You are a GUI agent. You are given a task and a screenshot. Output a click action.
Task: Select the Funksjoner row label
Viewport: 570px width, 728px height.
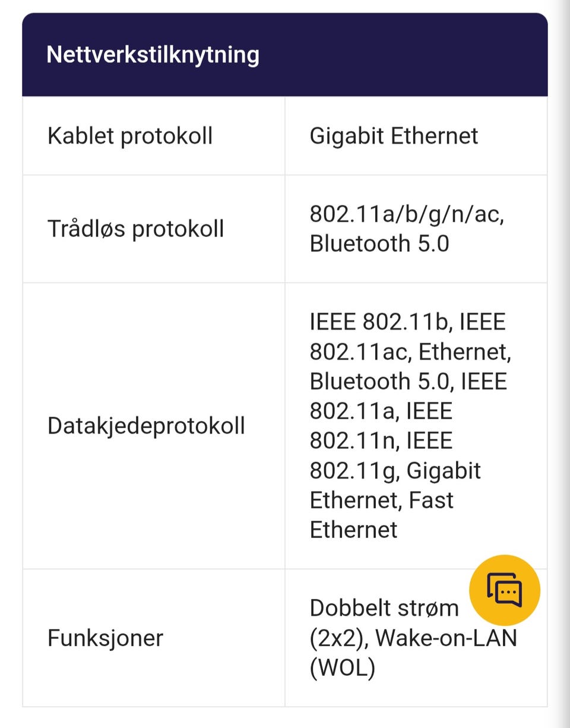tap(105, 638)
